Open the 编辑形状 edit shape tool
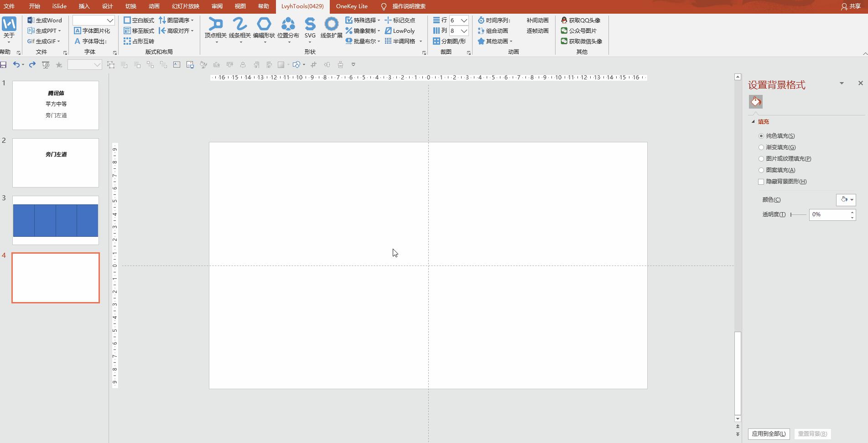Screen dimensions: 868x443 coord(264,30)
